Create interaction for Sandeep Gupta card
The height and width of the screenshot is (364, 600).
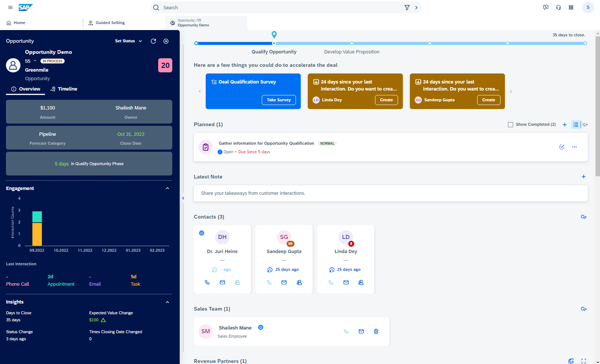[x=489, y=100]
